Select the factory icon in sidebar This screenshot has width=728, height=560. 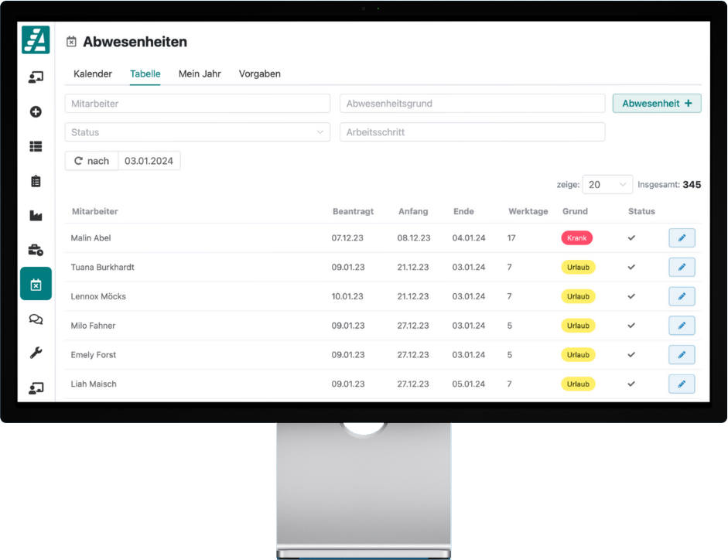point(36,216)
